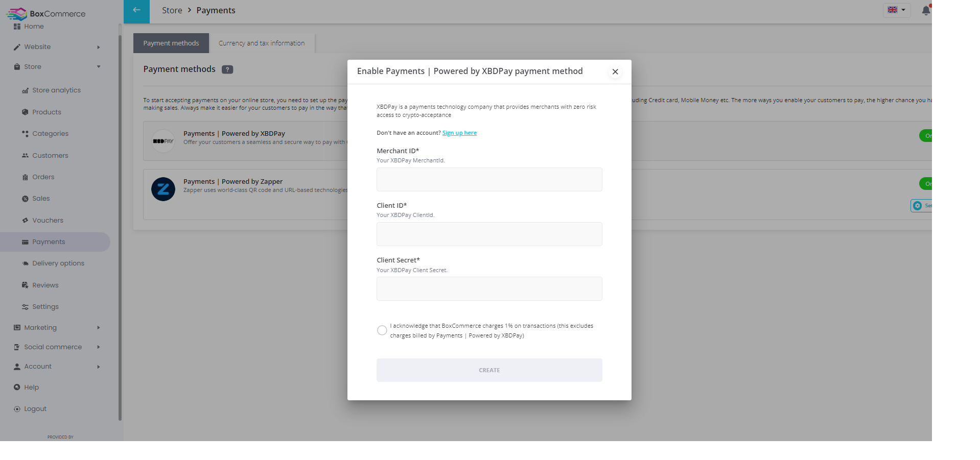Click the Payments Powered by Zapper title
This screenshot has width=980, height=460.
(x=233, y=182)
